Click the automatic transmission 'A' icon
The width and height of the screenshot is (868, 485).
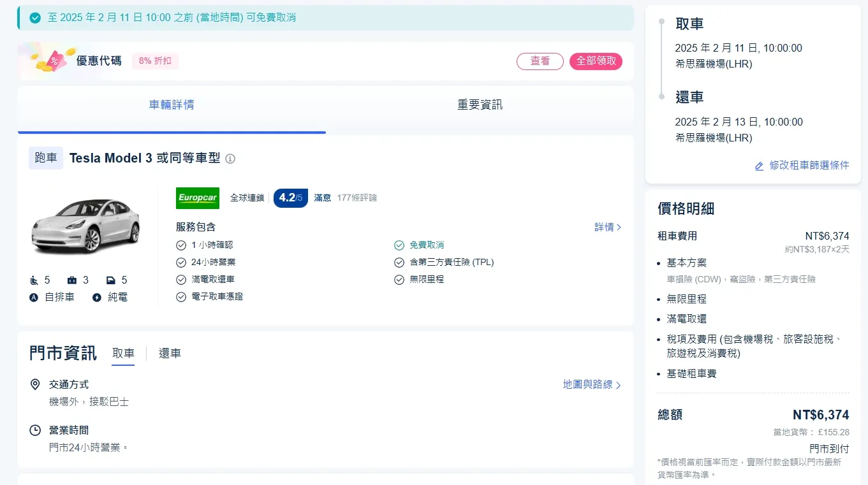point(34,297)
